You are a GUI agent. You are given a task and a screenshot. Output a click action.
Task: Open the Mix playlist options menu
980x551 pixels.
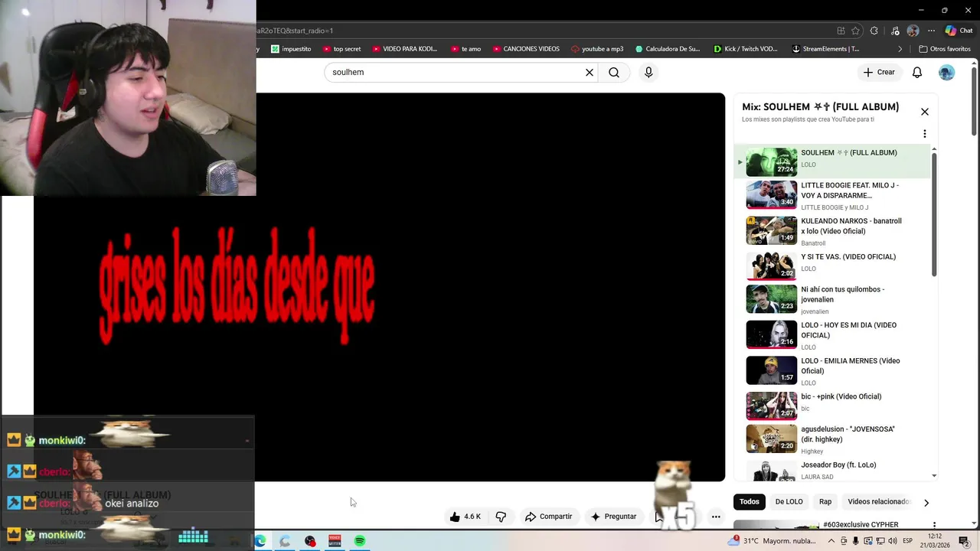tap(925, 134)
